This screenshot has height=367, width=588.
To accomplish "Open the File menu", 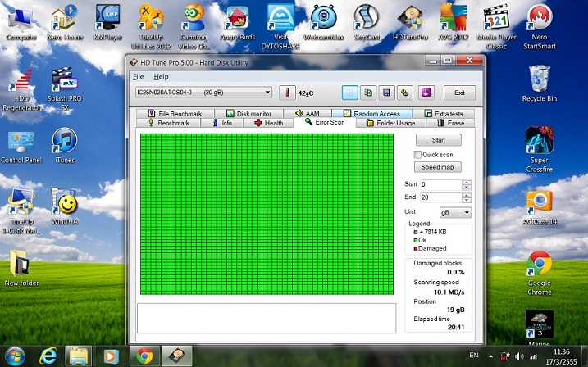I will pyautogui.click(x=138, y=76).
